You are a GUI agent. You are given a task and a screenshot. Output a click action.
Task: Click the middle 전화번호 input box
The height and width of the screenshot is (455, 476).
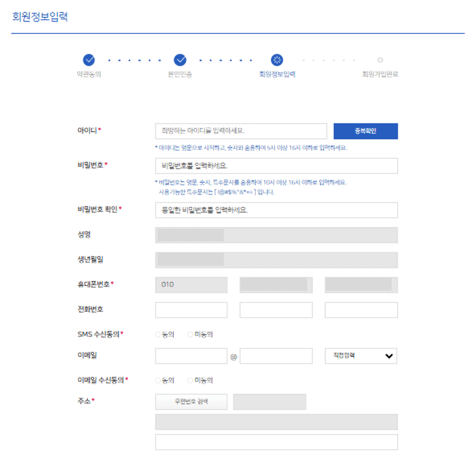[x=276, y=310]
